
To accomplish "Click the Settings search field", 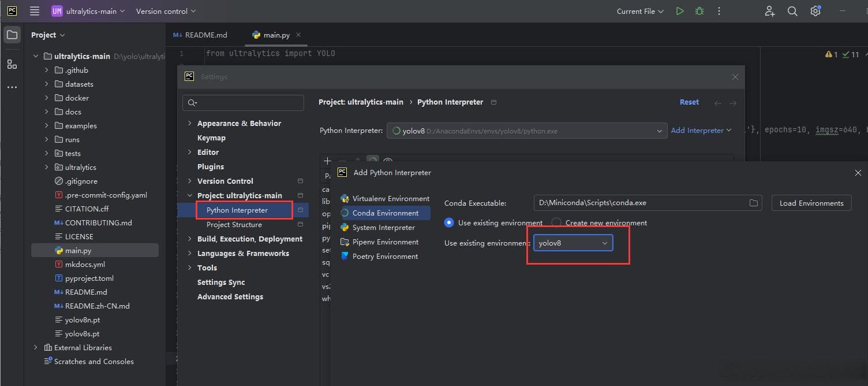I will pyautogui.click(x=243, y=103).
